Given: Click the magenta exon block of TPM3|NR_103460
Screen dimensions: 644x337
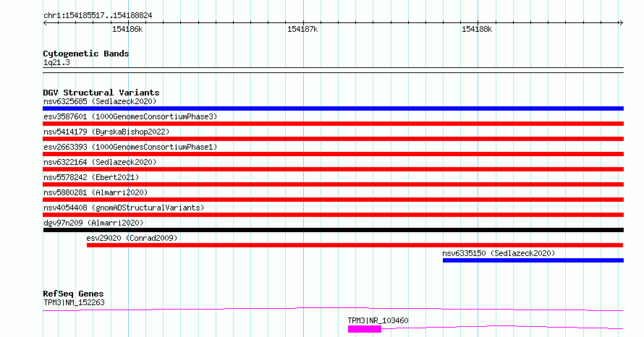Looking at the screenshot, I should pyautogui.click(x=365, y=329).
